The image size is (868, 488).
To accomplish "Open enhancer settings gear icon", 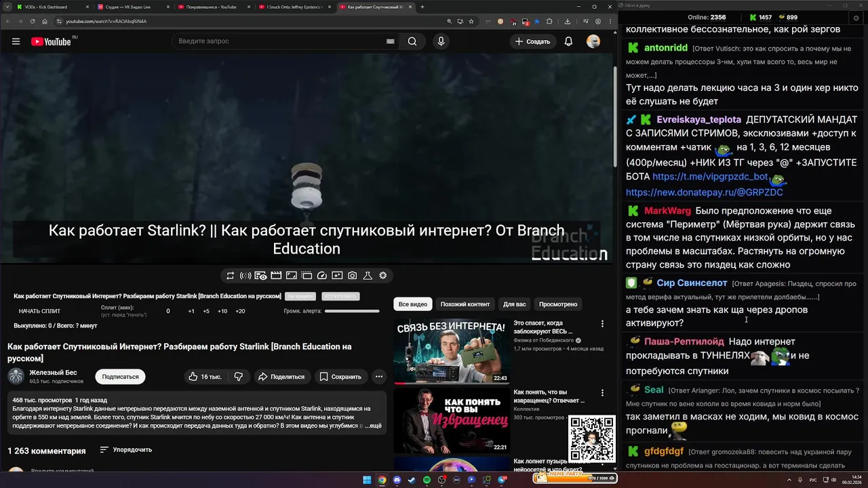I will 383,276.
